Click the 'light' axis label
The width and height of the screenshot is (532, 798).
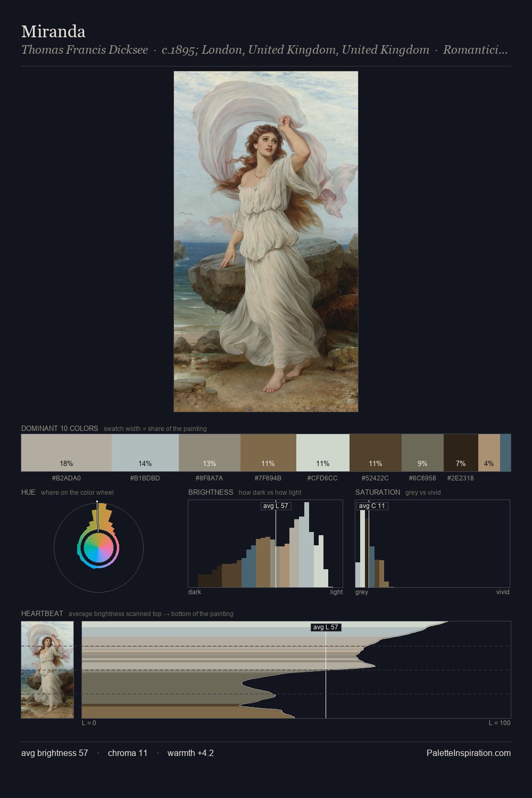tap(336, 592)
